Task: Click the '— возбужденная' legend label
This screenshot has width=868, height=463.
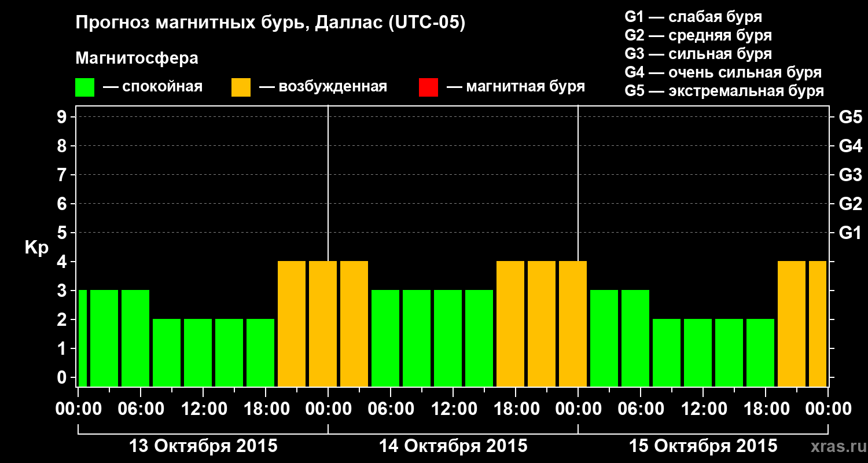Action: tap(323, 87)
